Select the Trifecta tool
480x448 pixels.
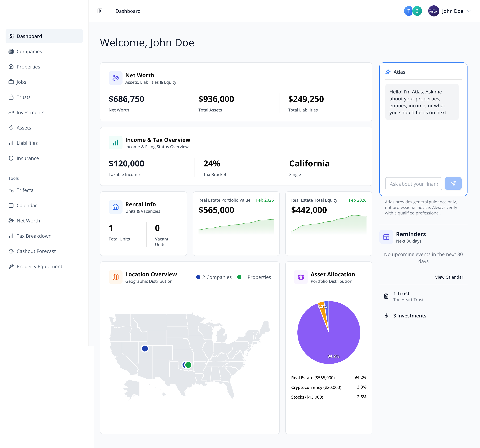click(25, 190)
